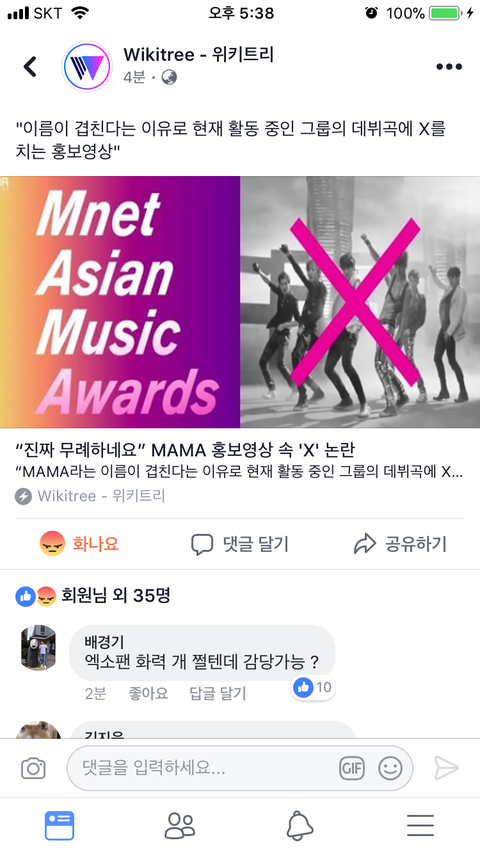Go back using the left arrow

pyautogui.click(x=31, y=66)
